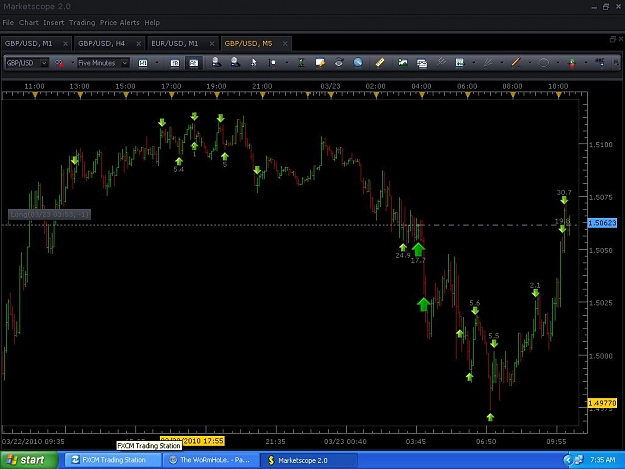Viewport: 625px width, 469px height.
Task: Click the system tray clock 7:35 AM
Action: (602, 460)
